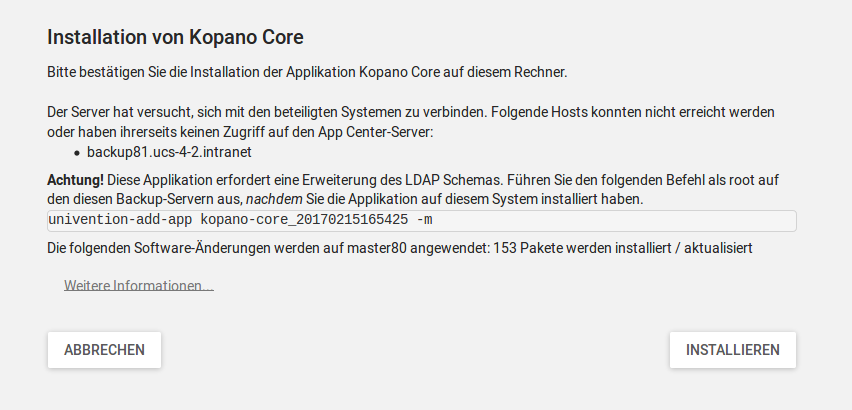This screenshot has height=410, width=852.
Task: Click the heading Installation von Kopano Core
Action: tap(175, 38)
